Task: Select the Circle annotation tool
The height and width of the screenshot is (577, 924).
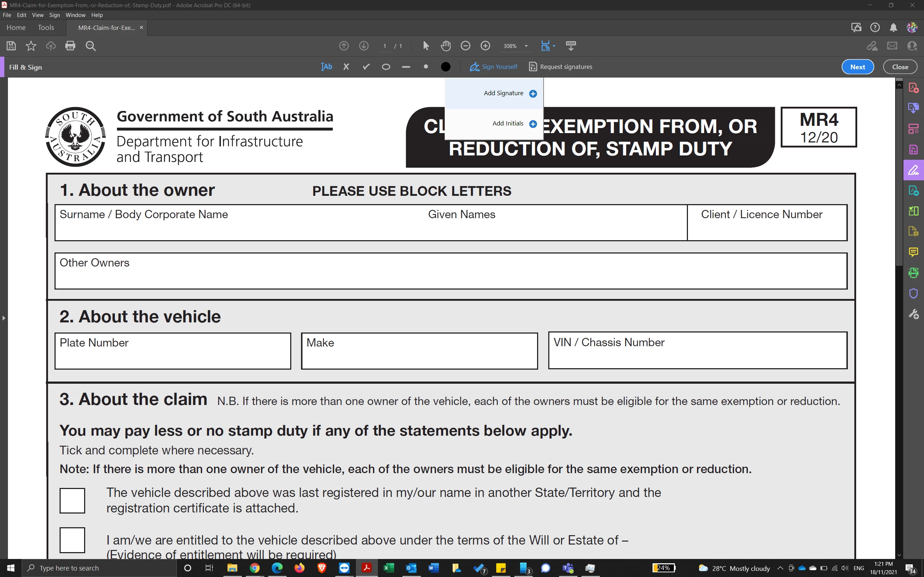Action: [386, 67]
